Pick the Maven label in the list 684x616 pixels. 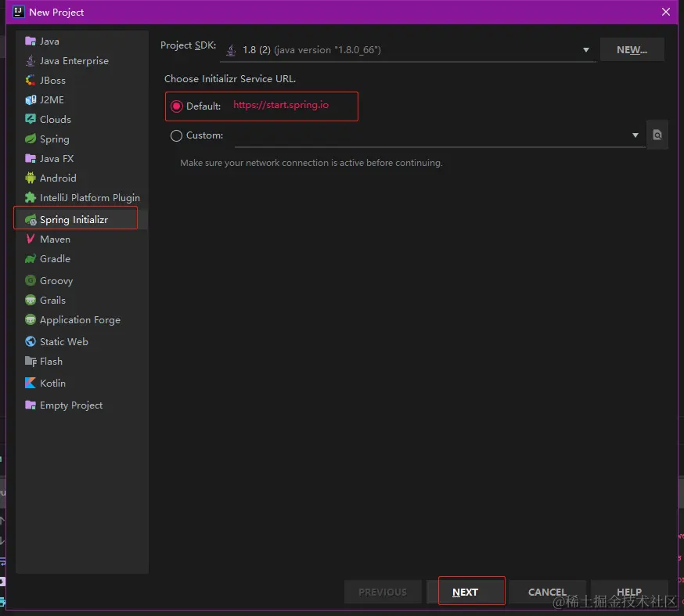tap(55, 239)
